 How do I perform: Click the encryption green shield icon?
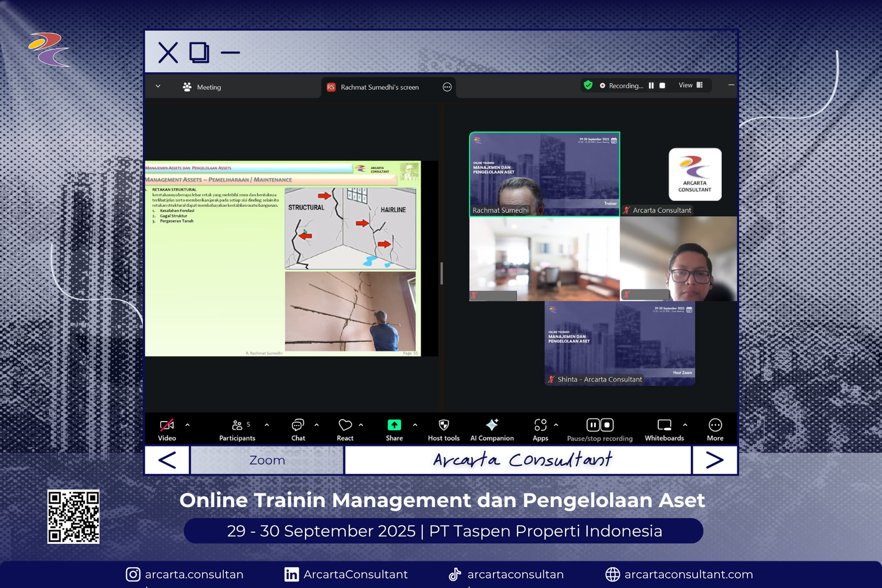coord(588,85)
